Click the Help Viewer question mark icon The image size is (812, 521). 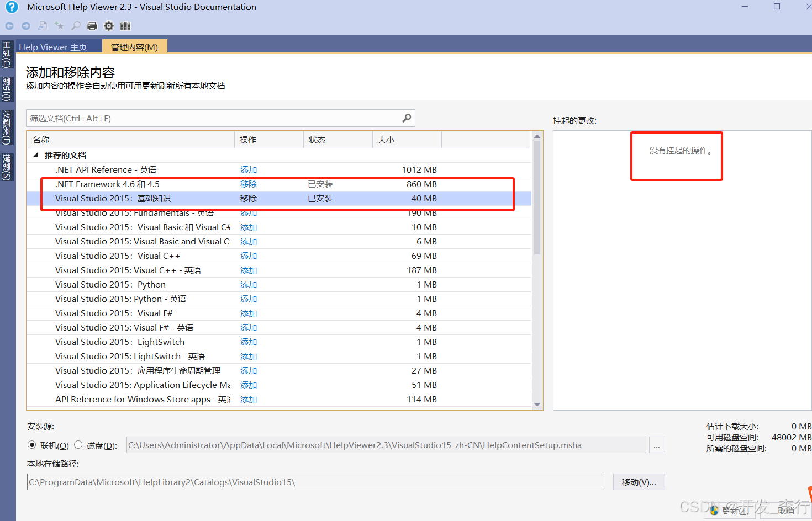pos(12,7)
